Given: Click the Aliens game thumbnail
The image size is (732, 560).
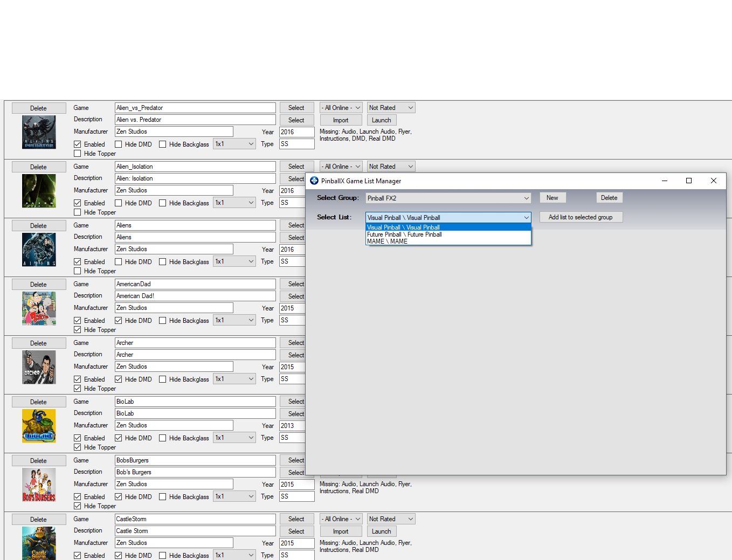Looking at the screenshot, I should point(39,250).
